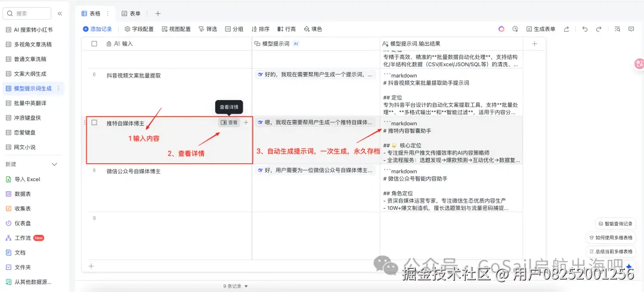The width and height of the screenshot is (644, 292).
Task: Toggle the select-all checkbox in header
Action: pyautogui.click(x=94, y=44)
